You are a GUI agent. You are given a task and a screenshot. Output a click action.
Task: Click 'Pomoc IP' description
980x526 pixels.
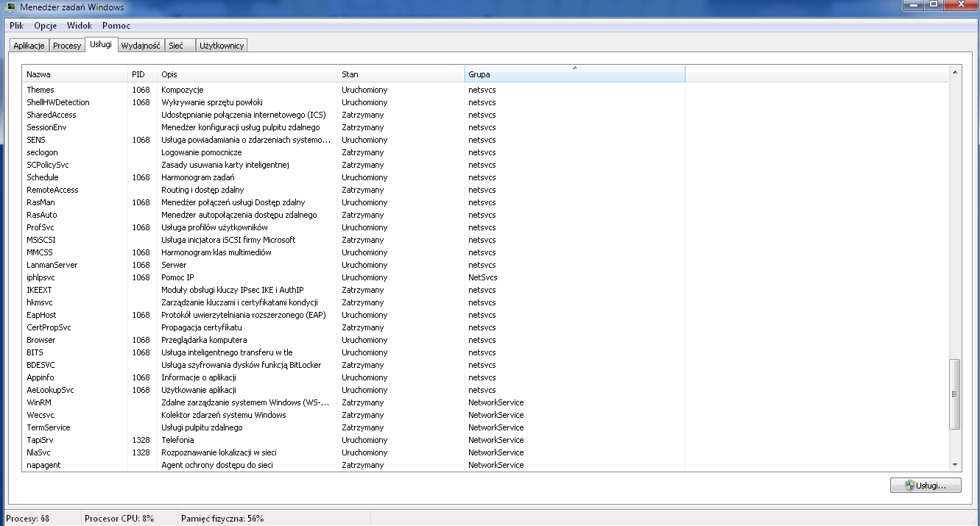pyautogui.click(x=177, y=277)
